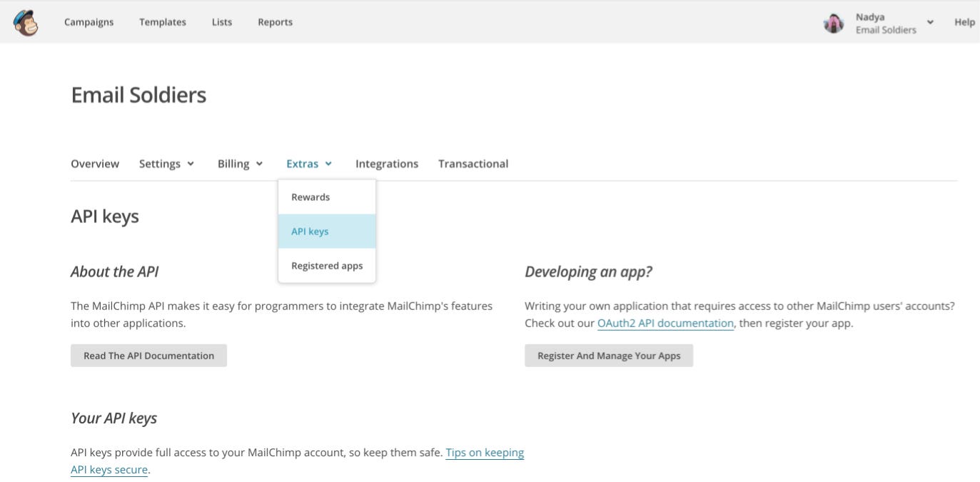Open the Settings dropdown
The image size is (980, 482).
coord(166,164)
